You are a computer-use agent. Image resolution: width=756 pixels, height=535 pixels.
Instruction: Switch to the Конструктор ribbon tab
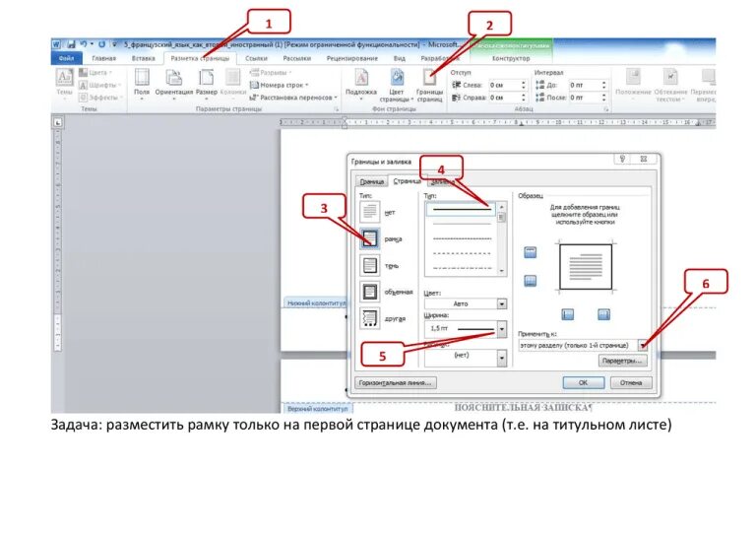click(x=511, y=58)
